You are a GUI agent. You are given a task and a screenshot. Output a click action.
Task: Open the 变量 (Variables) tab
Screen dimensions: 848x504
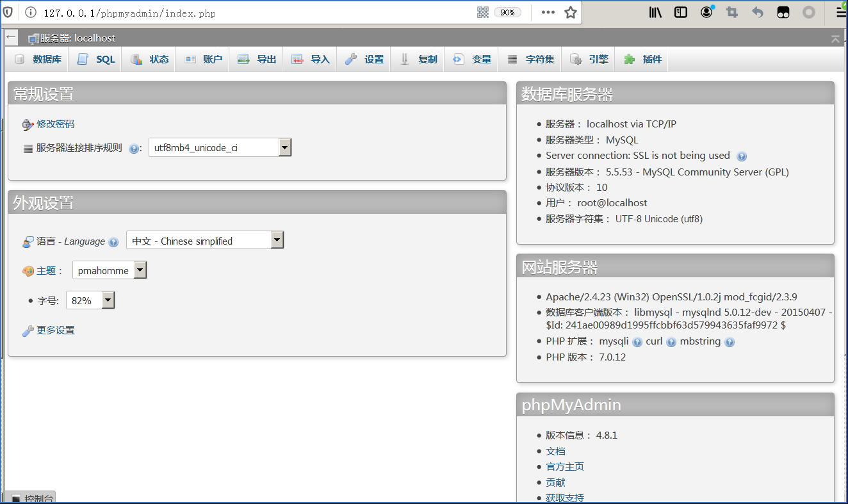click(473, 59)
